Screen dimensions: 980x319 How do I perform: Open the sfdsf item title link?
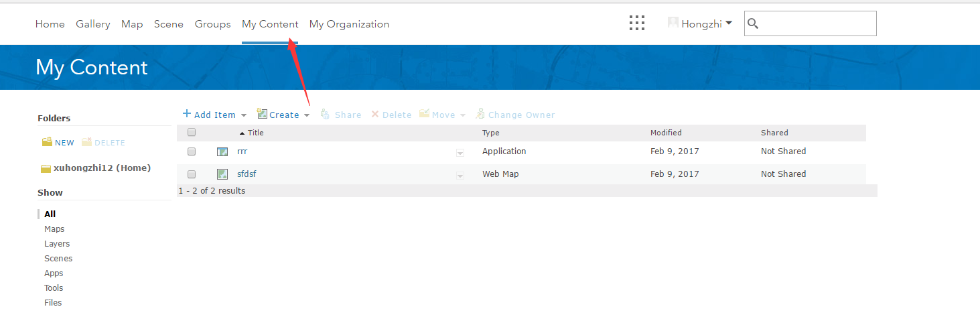(x=247, y=174)
